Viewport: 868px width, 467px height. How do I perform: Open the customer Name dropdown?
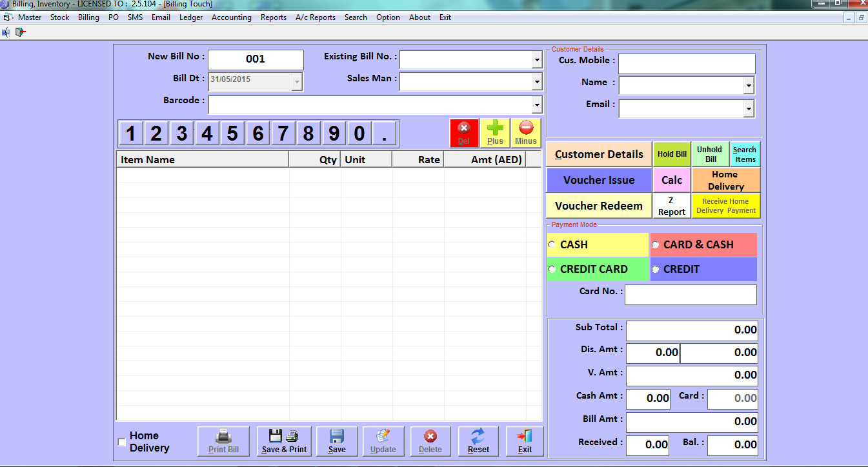[749, 85]
